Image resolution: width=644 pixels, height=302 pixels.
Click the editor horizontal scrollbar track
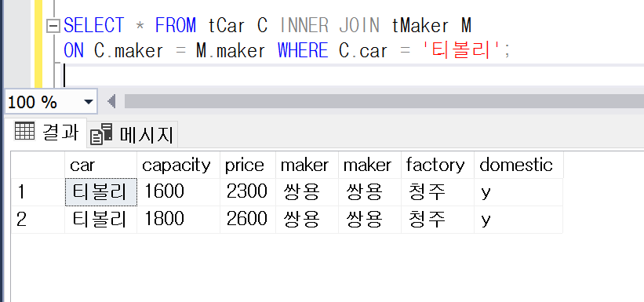(384, 101)
